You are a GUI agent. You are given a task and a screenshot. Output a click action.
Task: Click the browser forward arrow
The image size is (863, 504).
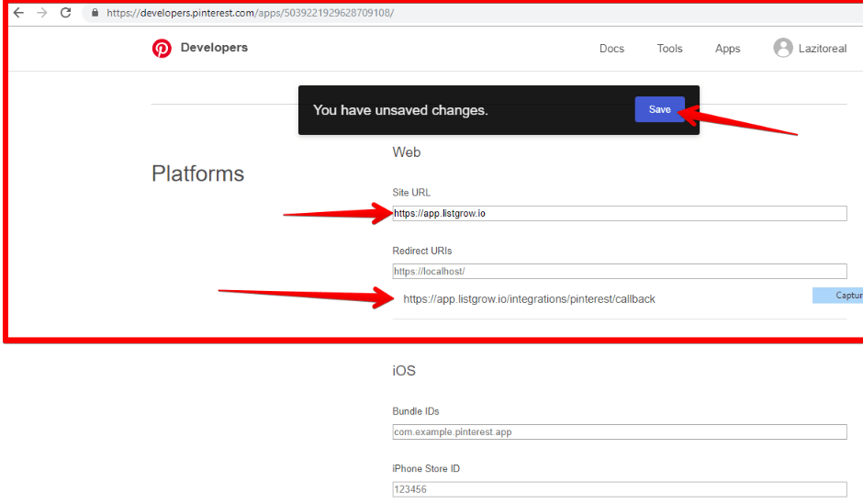pyautogui.click(x=42, y=13)
